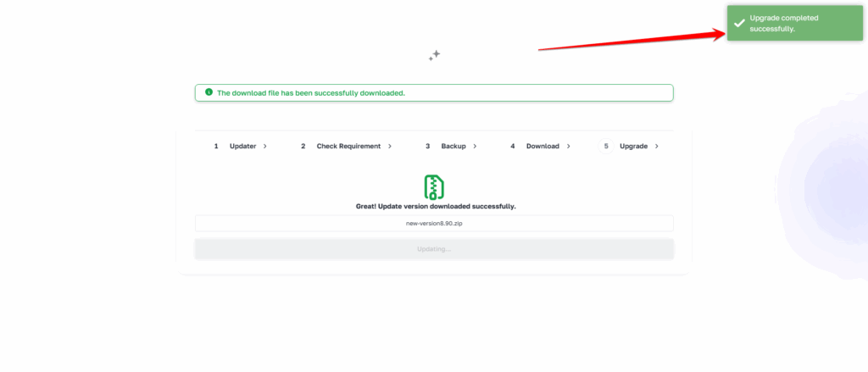Click the chevron after Download
The height and width of the screenshot is (372, 868).
[x=569, y=146]
